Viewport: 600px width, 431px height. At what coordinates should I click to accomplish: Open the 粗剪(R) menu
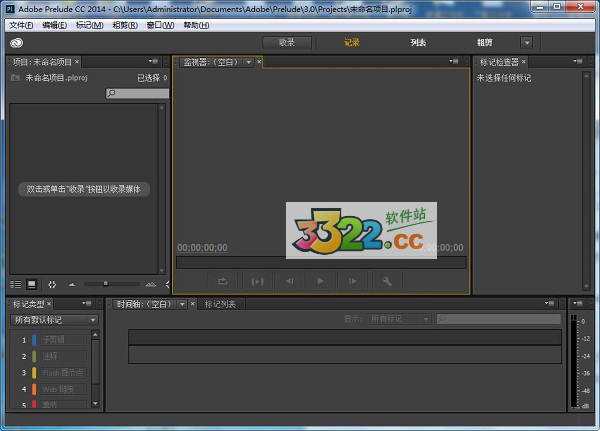(125, 25)
